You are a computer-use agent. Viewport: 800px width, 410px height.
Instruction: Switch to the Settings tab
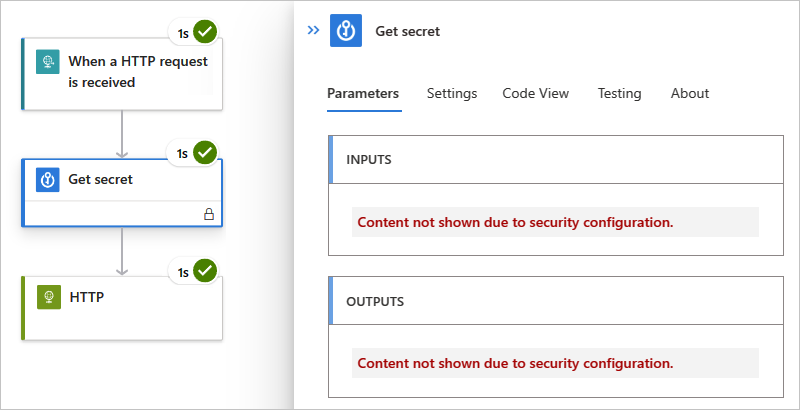(x=452, y=93)
